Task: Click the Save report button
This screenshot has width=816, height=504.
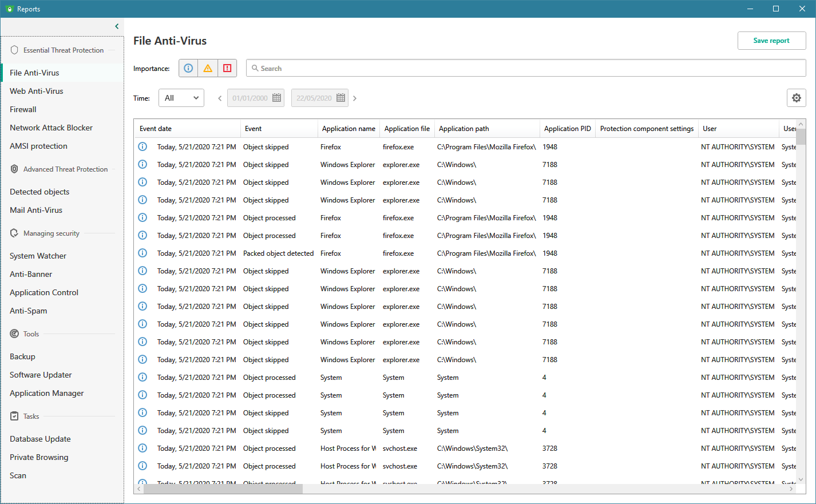Action: click(771, 41)
